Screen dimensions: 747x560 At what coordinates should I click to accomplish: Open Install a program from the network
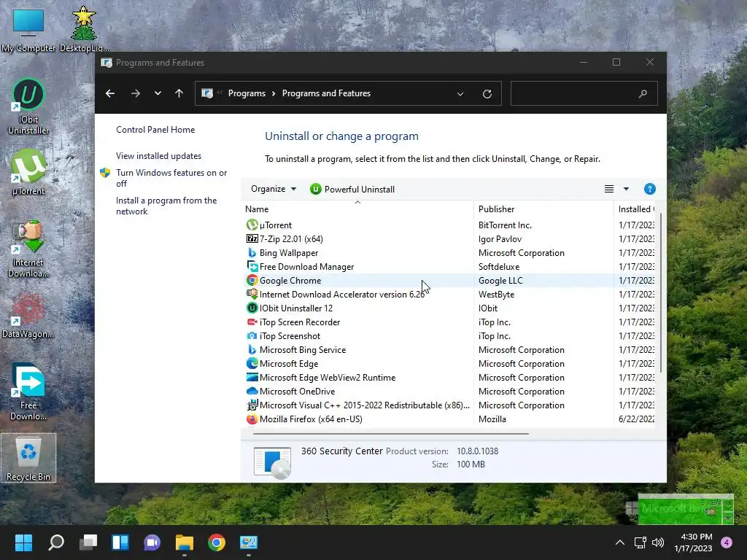click(166, 206)
